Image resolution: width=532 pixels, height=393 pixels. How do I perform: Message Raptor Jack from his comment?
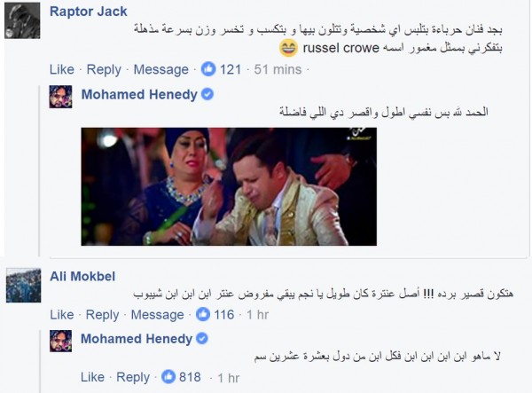click(x=160, y=69)
